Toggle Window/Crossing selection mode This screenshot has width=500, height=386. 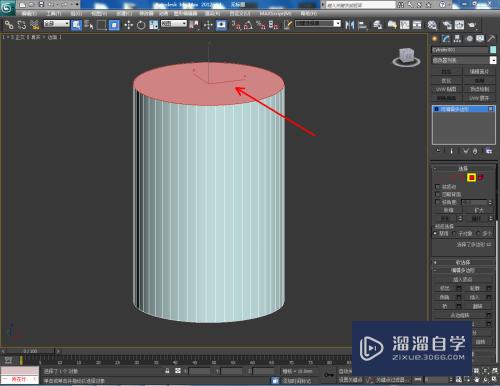click(x=114, y=25)
